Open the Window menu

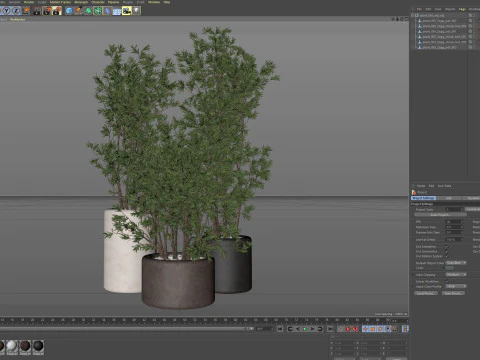[154, 2]
